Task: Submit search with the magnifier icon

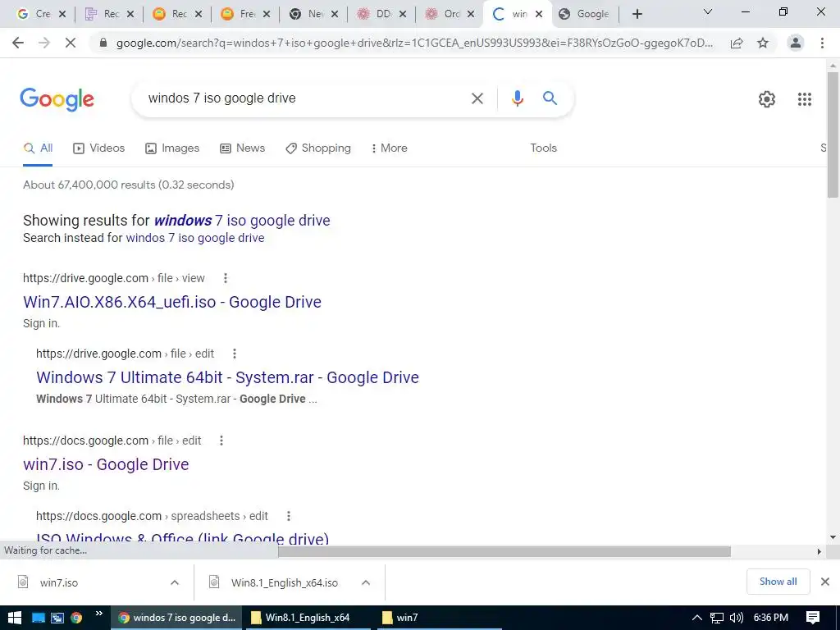Action: pyautogui.click(x=550, y=98)
